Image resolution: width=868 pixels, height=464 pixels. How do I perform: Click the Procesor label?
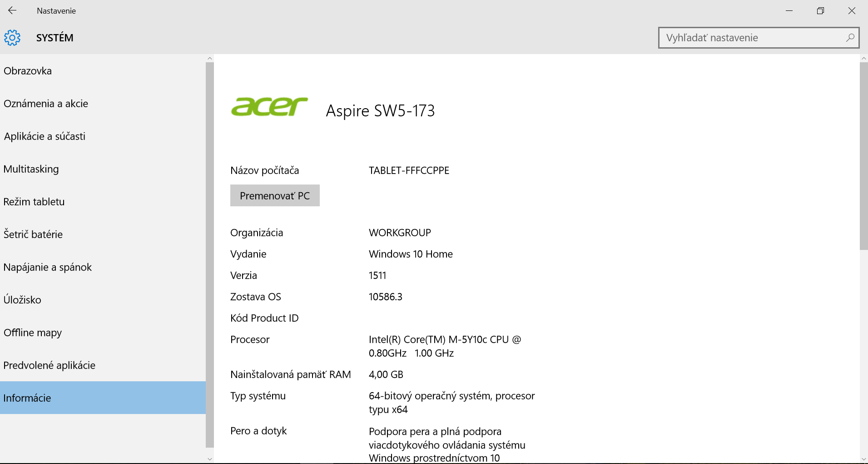click(x=250, y=339)
